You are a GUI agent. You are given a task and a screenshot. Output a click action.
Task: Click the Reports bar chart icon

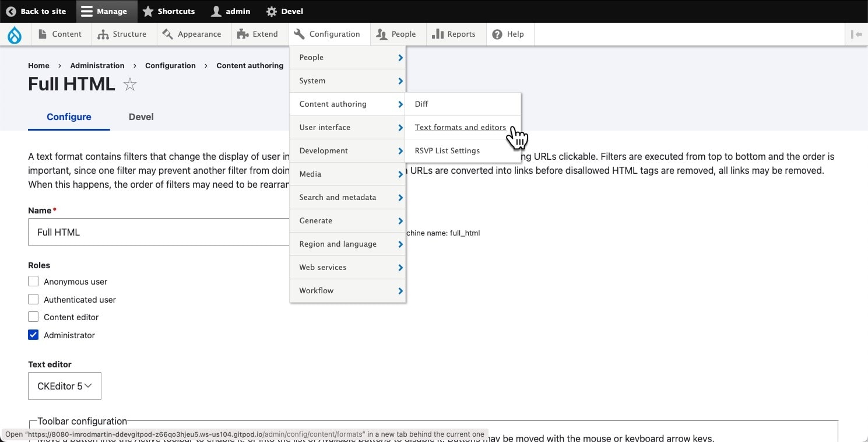coord(437,34)
